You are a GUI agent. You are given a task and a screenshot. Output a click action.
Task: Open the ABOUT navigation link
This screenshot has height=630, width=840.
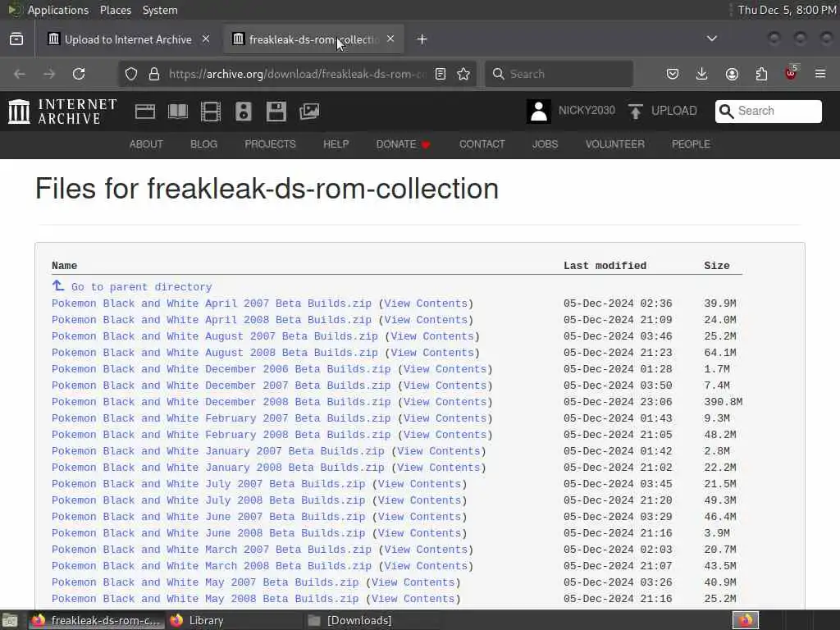coord(146,144)
